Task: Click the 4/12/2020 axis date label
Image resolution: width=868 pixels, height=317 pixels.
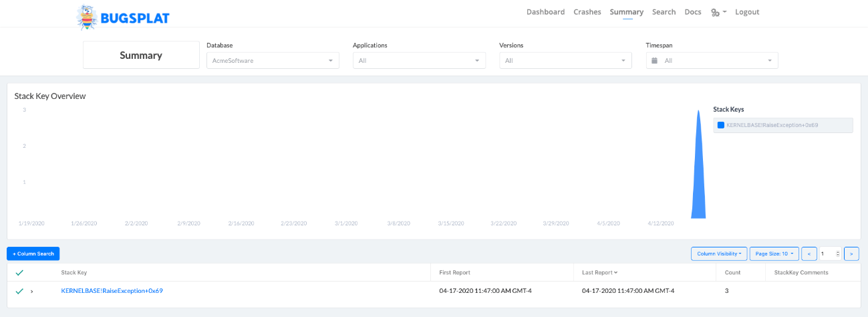Action: 661,223
